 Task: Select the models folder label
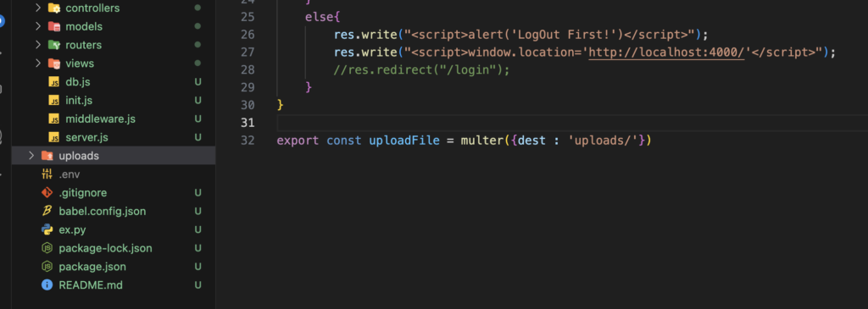(x=84, y=26)
